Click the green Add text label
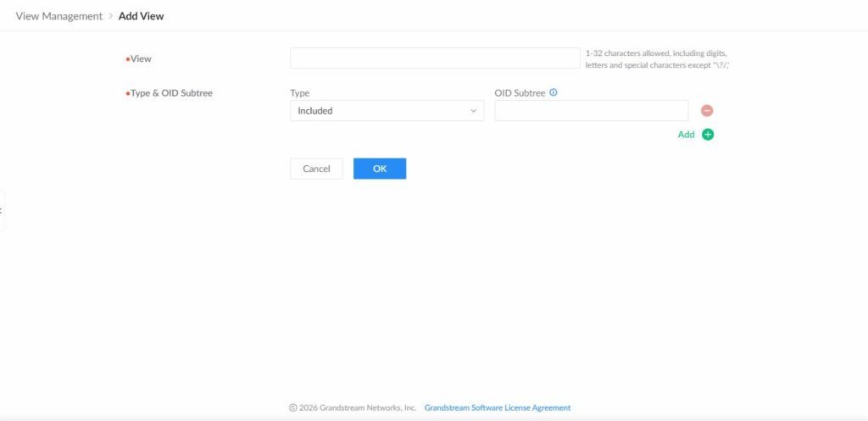Screen dimensions: 868x421 [x=686, y=135]
